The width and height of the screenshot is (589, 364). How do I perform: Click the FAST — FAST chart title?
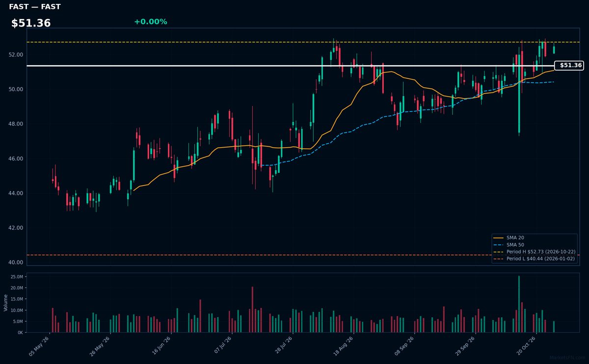point(35,7)
